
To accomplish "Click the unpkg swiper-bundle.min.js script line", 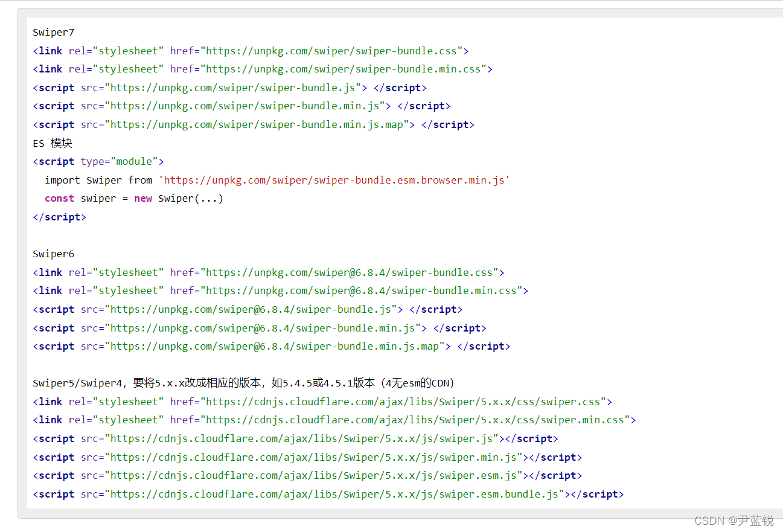I will pyautogui.click(x=241, y=106).
